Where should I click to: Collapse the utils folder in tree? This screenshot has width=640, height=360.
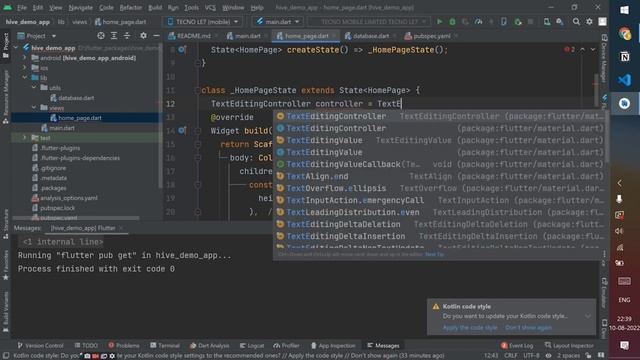(x=34, y=88)
